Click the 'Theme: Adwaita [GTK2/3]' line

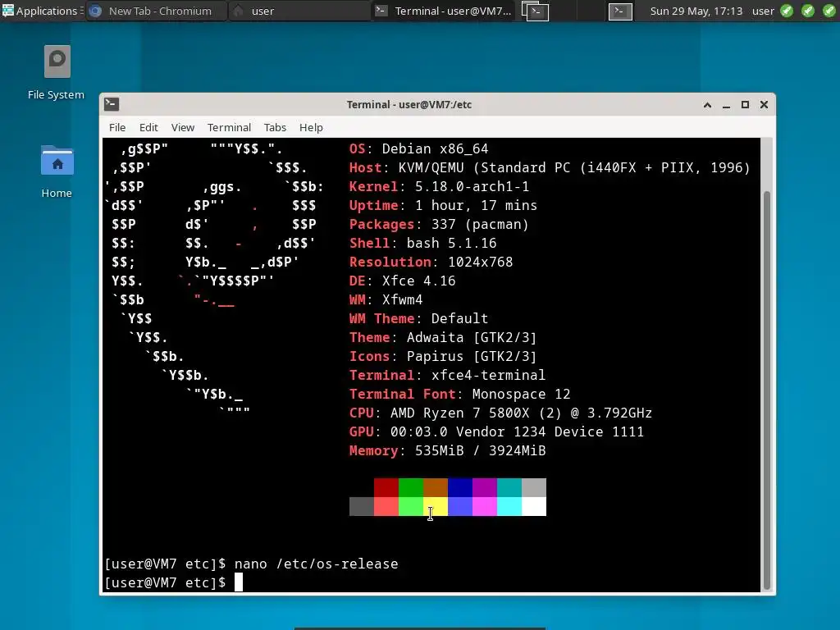coord(443,337)
